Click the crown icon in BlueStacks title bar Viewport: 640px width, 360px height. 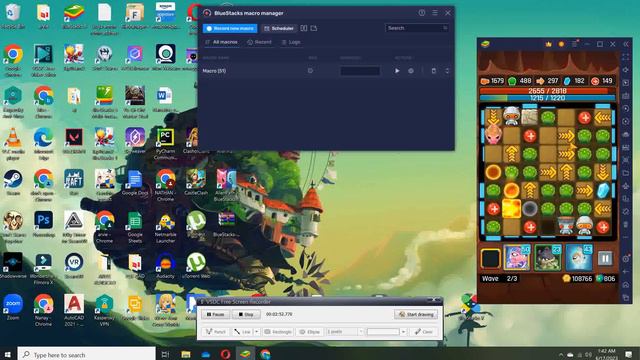click(548, 44)
